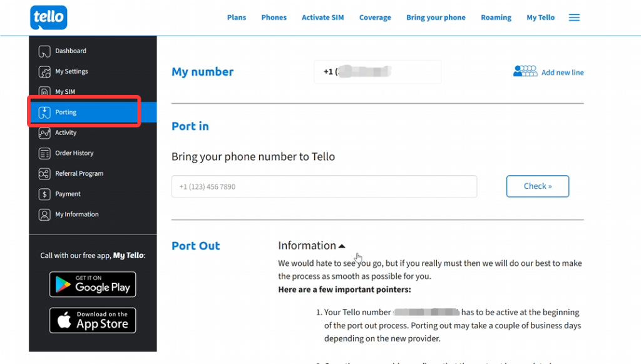
Task: Go to Activate SIM in navigation
Action: [322, 18]
